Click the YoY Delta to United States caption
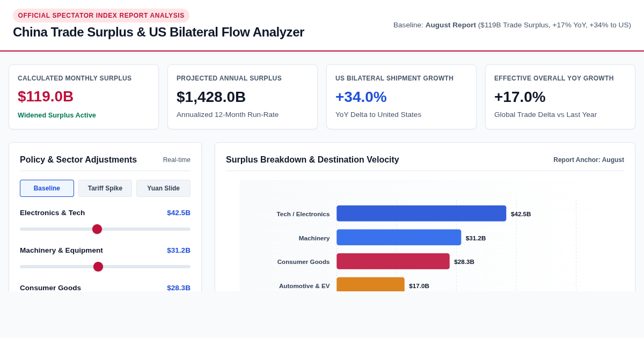 378,115
